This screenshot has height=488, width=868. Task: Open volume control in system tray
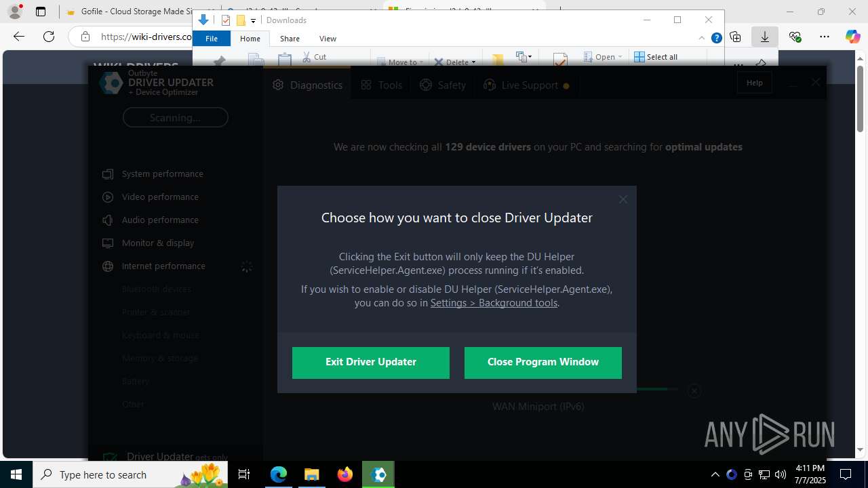point(781,474)
